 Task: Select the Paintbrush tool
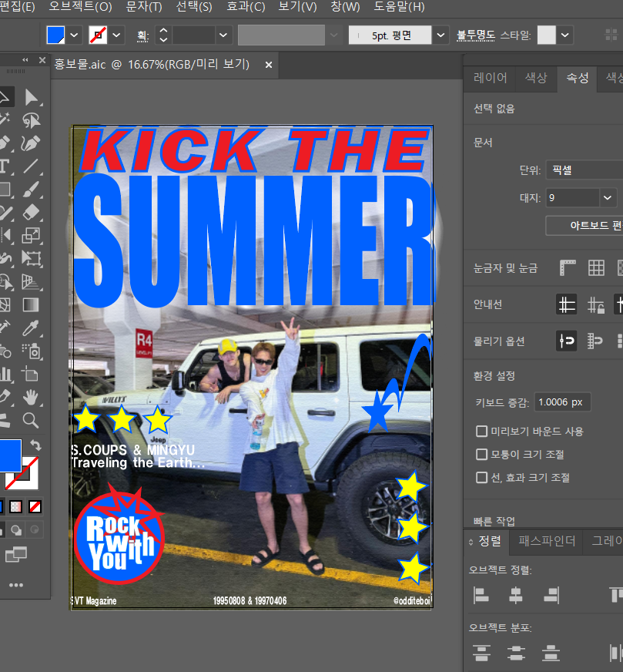[32, 189]
